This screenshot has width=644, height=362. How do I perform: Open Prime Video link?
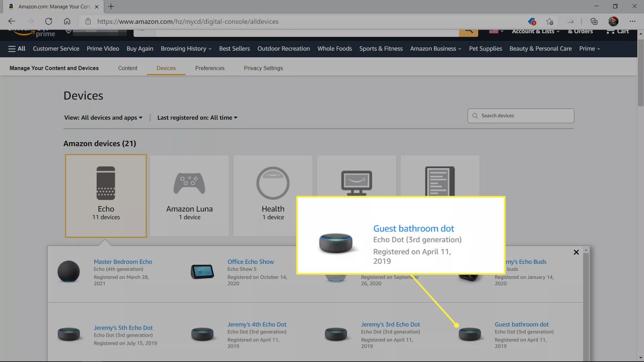click(103, 49)
